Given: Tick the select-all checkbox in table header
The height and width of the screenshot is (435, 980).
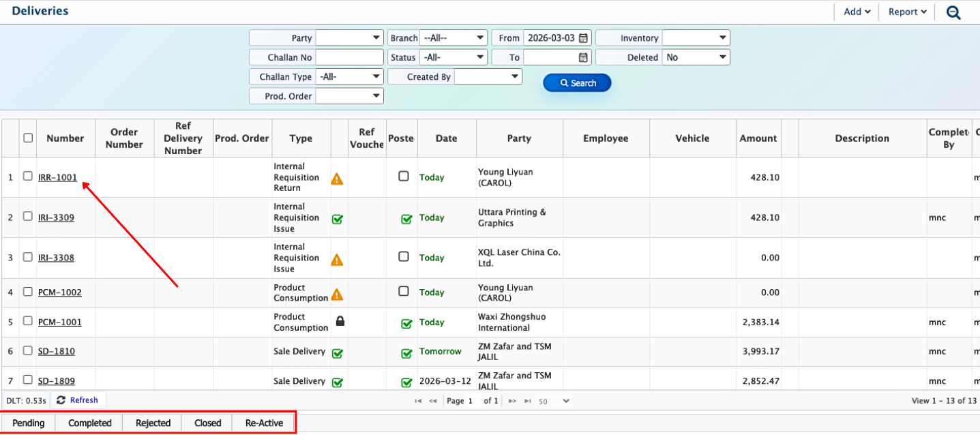Looking at the screenshot, I should pyautogui.click(x=28, y=138).
